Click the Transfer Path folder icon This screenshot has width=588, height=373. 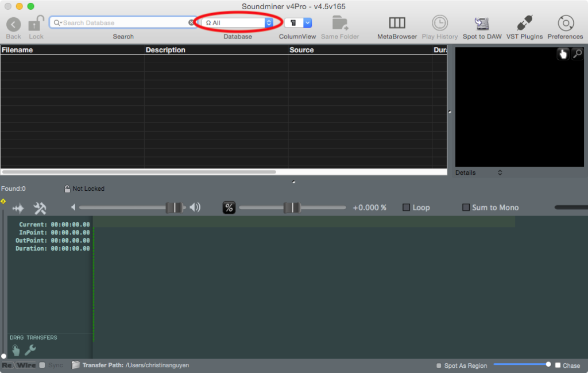pyautogui.click(x=75, y=365)
